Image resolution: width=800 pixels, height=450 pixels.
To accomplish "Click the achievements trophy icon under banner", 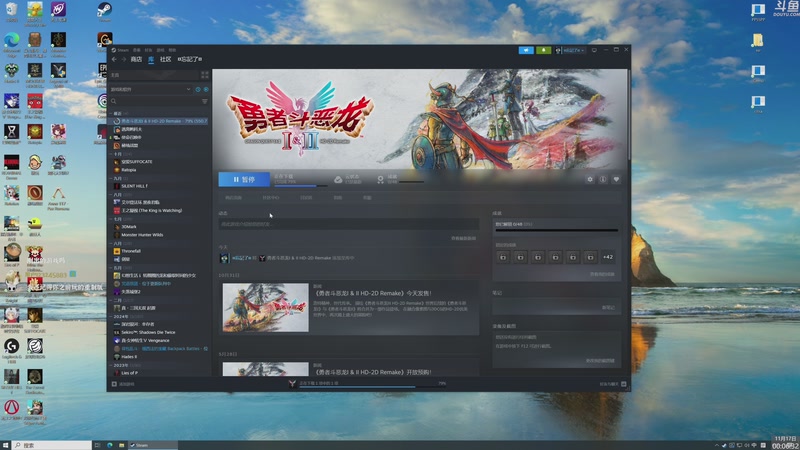I will [380, 180].
